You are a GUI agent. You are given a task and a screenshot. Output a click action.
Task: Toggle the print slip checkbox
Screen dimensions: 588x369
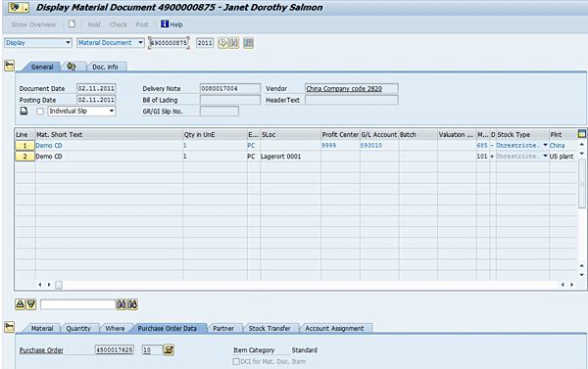(40, 112)
